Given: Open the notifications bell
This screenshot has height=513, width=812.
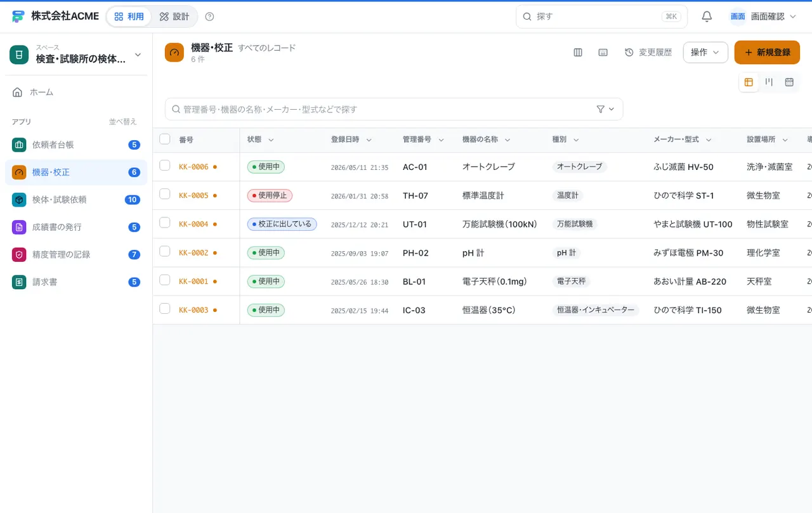Looking at the screenshot, I should click(707, 16).
